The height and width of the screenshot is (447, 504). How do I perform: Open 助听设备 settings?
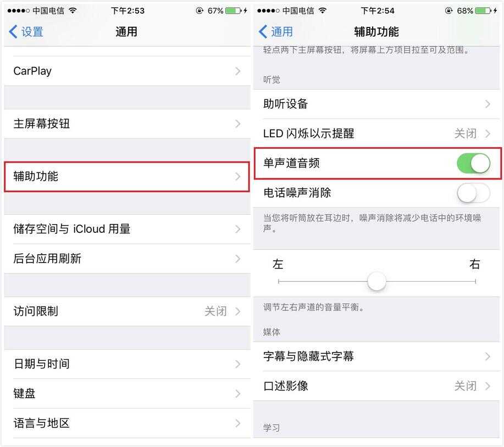tap(376, 104)
